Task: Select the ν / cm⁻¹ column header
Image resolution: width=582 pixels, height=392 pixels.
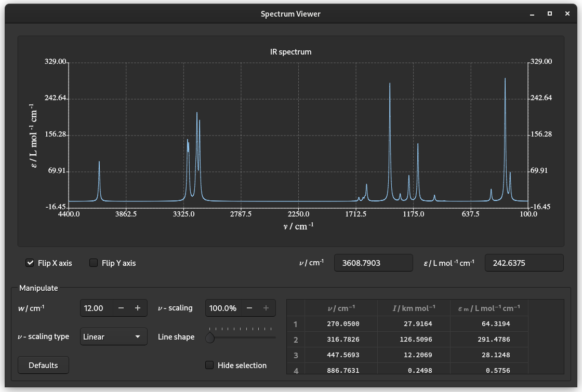Action: tap(341, 308)
